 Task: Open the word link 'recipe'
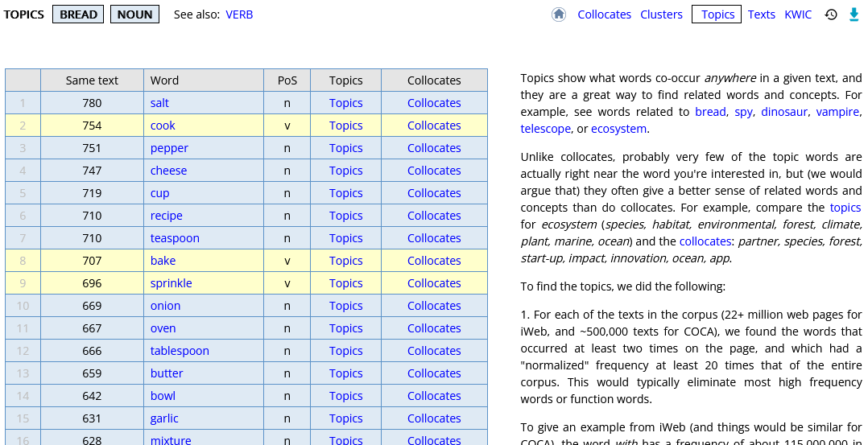(166, 216)
